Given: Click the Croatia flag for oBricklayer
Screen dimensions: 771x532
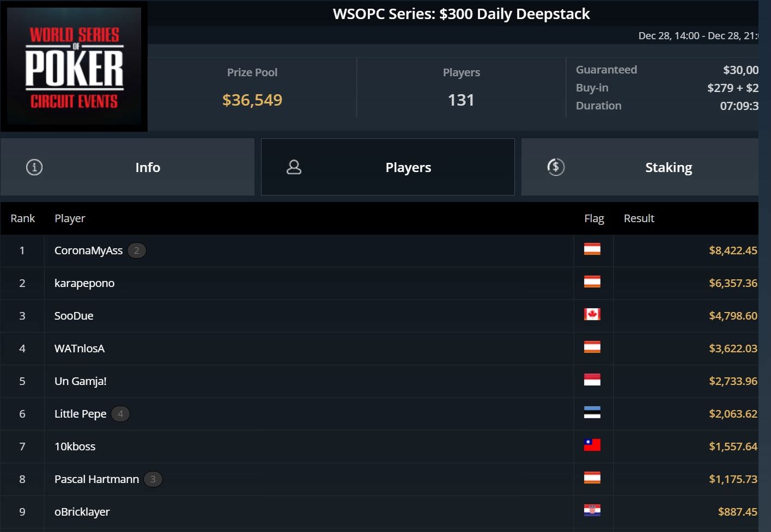Looking at the screenshot, I should 592,511.
